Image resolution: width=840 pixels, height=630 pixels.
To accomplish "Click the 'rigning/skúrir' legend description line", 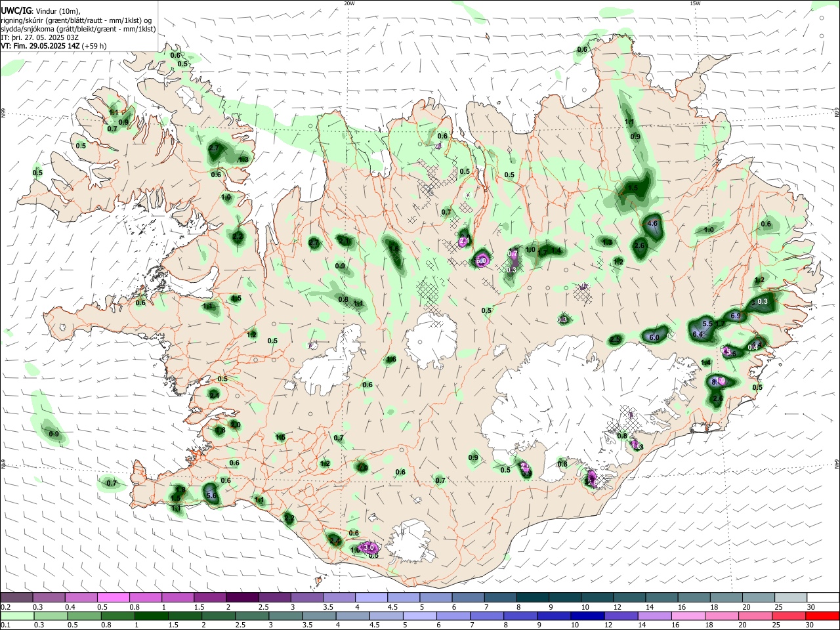I will [76, 20].
